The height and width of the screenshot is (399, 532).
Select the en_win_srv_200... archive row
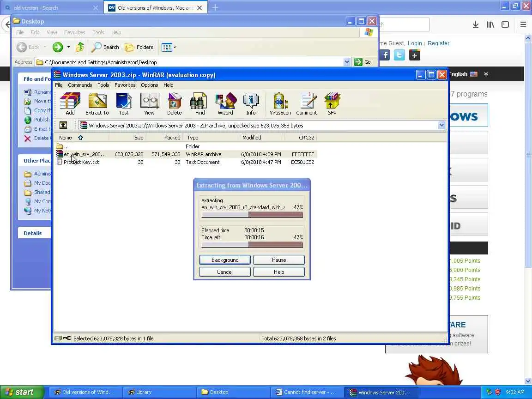[x=186, y=154]
